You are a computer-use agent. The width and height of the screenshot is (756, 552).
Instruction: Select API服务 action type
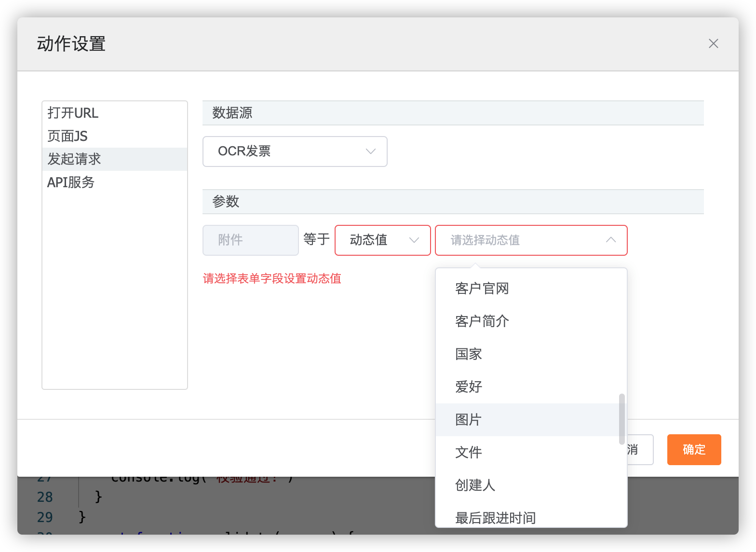click(71, 182)
